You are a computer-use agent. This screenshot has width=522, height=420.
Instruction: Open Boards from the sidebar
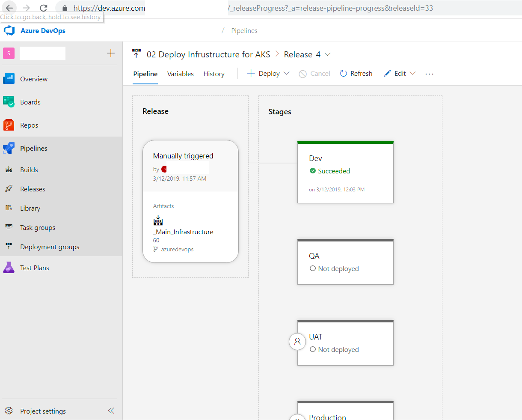click(9, 102)
